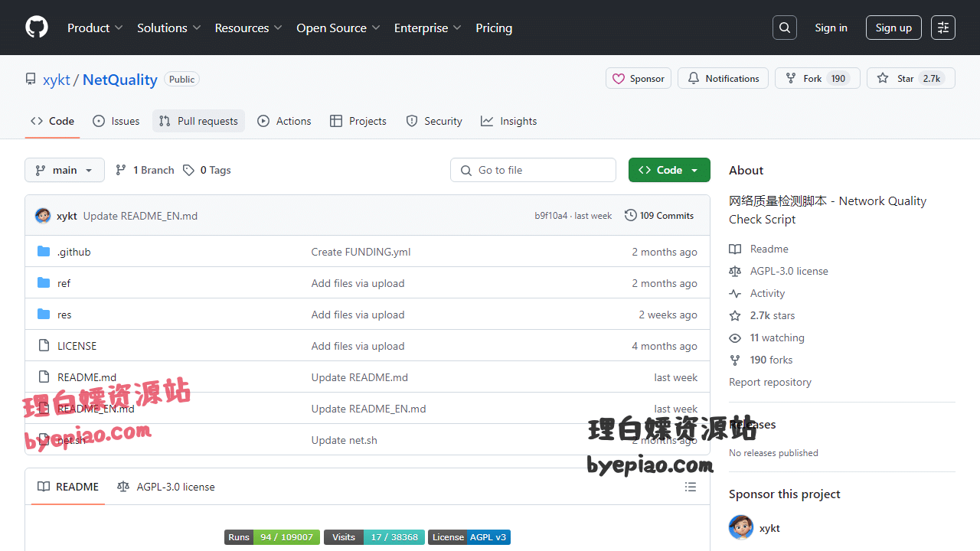Open xykt owner profile link
Screen dimensions: 980x551
[x=57, y=80]
